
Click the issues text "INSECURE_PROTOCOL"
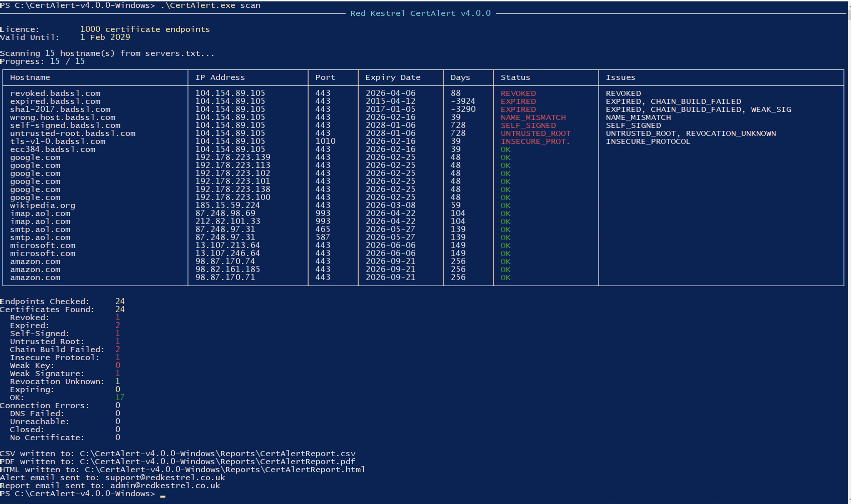pos(648,142)
